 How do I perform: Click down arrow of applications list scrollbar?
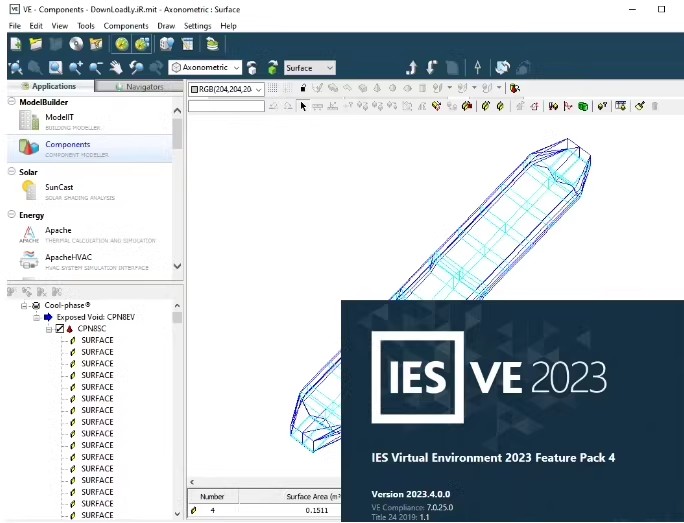pyautogui.click(x=177, y=266)
